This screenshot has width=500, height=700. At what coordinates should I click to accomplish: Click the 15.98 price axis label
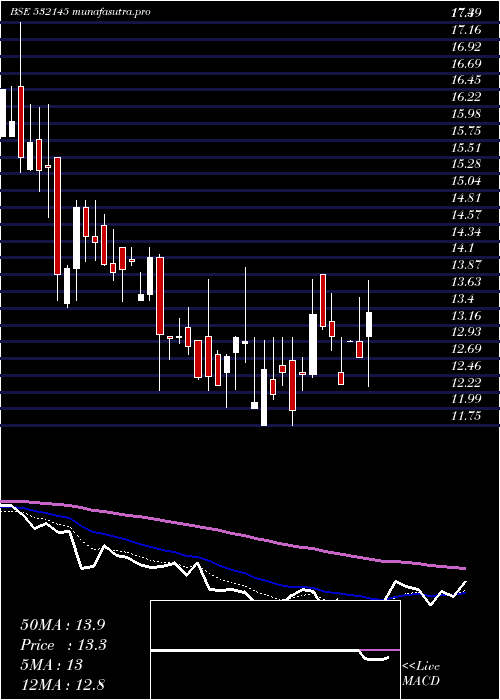coord(466,114)
